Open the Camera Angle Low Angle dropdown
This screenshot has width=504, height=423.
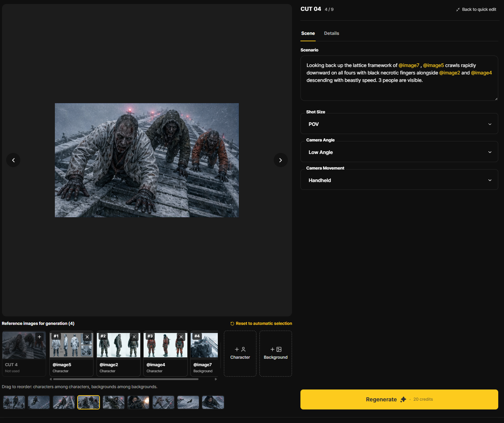[x=399, y=152]
